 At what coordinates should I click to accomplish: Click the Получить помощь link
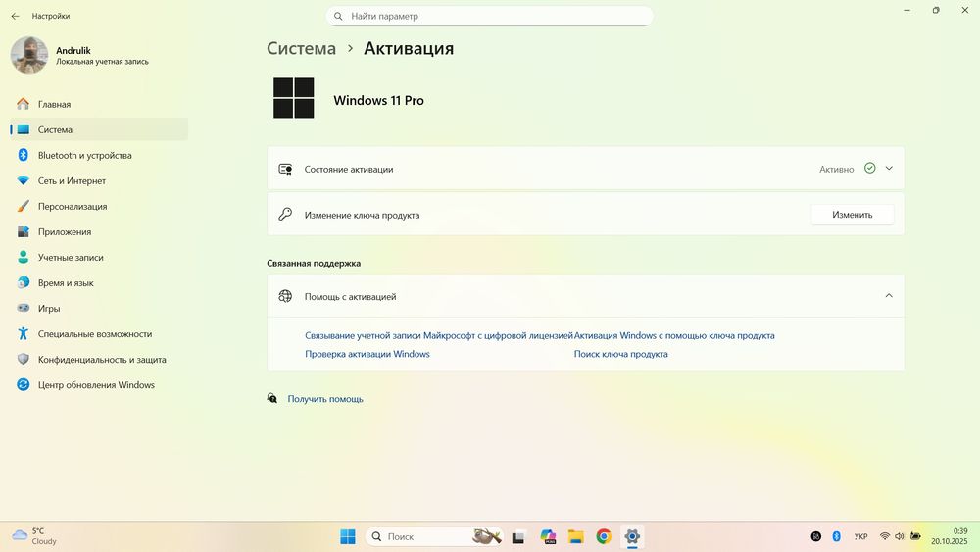325,399
